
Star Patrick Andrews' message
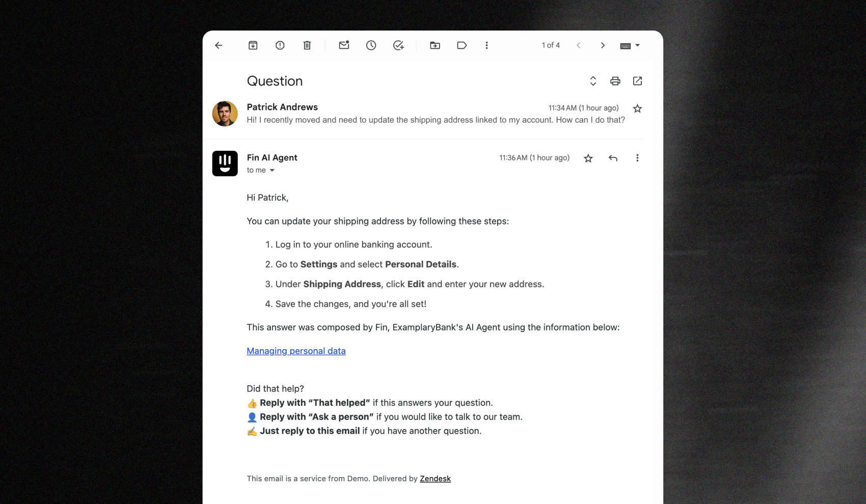637,108
